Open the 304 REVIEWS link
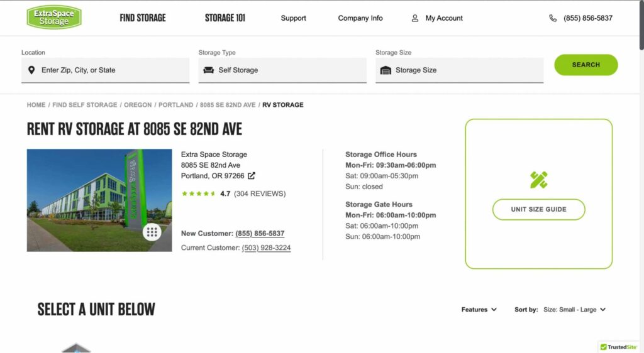This screenshot has width=644, height=353. click(260, 193)
